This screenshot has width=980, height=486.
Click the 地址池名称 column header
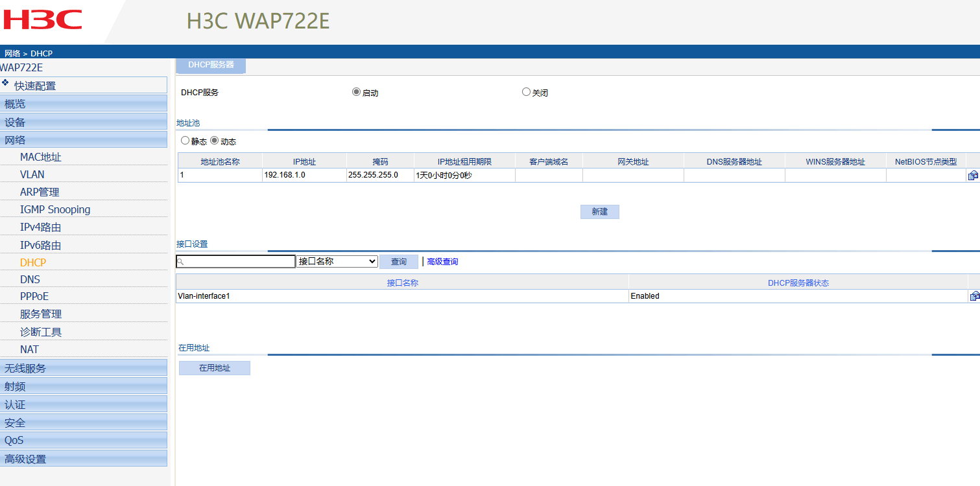coord(220,161)
